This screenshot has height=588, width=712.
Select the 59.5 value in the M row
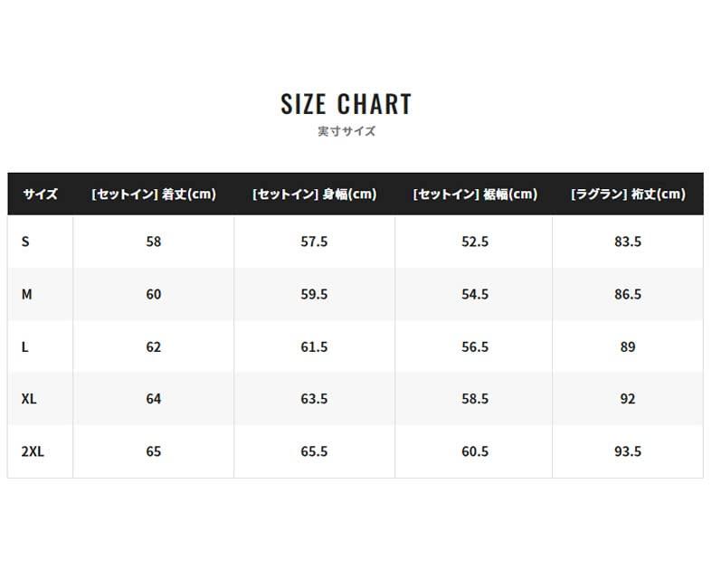click(x=314, y=295)
